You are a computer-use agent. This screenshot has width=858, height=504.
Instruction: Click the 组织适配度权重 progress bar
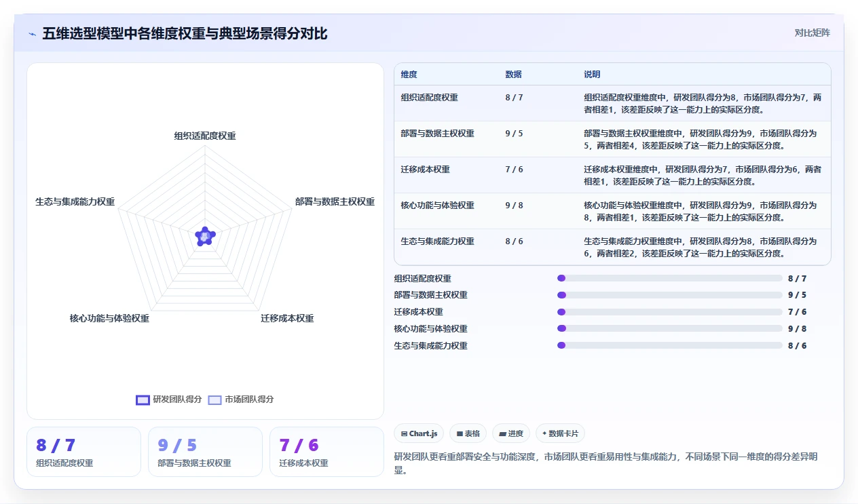click(670, 278)
